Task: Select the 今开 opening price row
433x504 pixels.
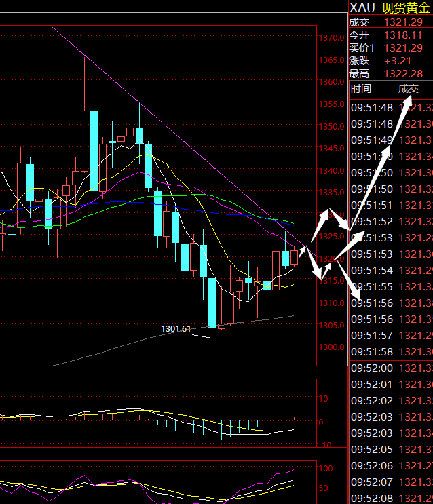Action: 390,35
